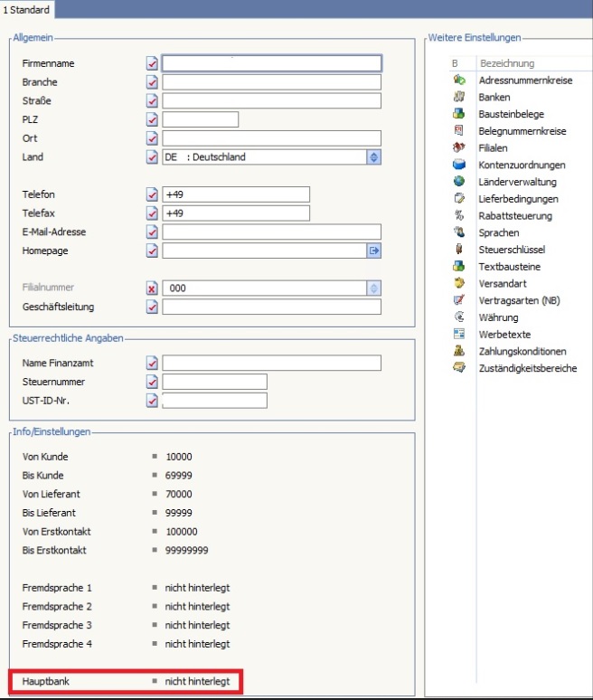Select the Versandart icon

pos(458,283)
